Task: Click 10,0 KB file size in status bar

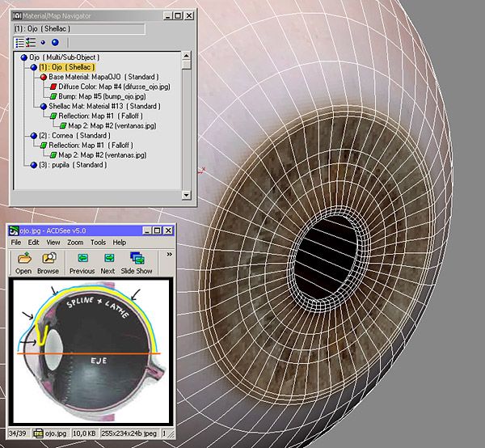Action: 84,433
